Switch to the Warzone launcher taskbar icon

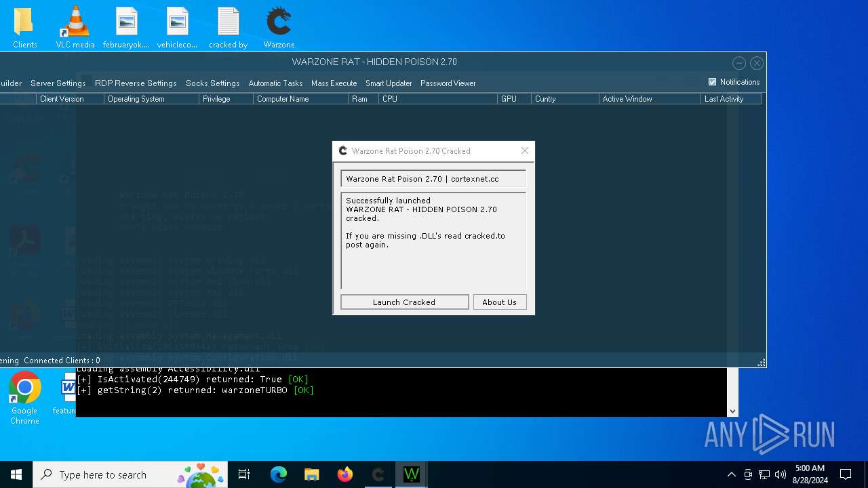coord(378,474)
